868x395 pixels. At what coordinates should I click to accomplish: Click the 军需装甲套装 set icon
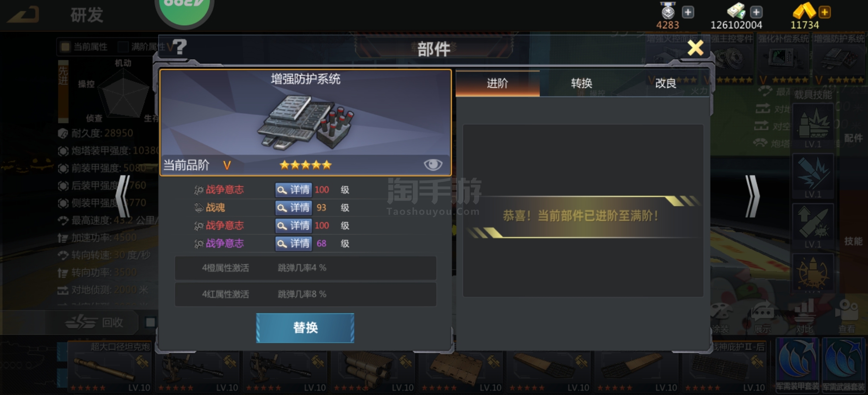coord(797,365)
